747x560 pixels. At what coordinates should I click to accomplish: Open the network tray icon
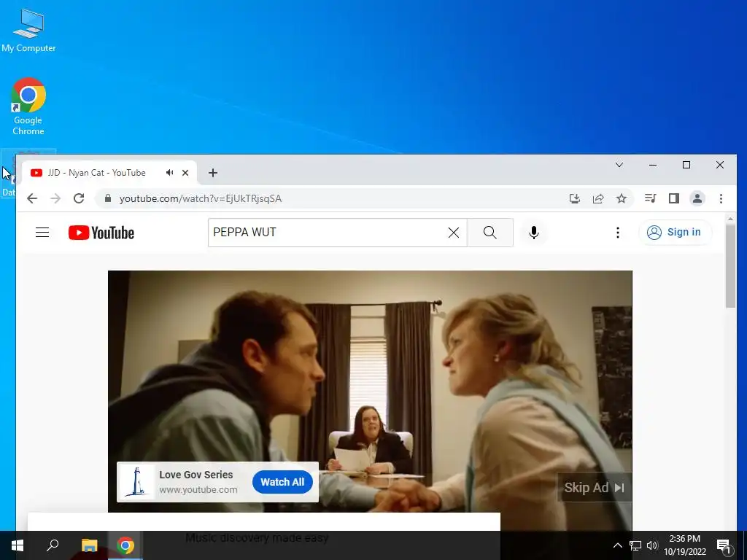[635, 545]
